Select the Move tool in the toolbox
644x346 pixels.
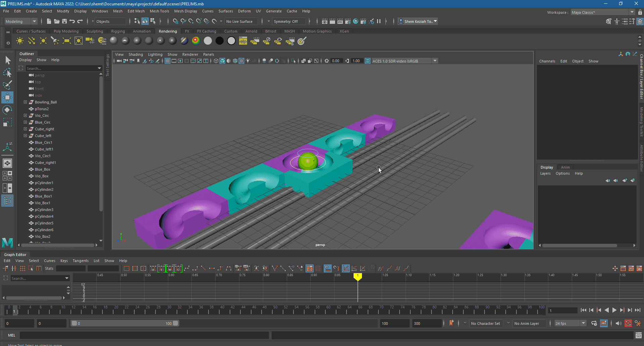click(x=7, y=97)
